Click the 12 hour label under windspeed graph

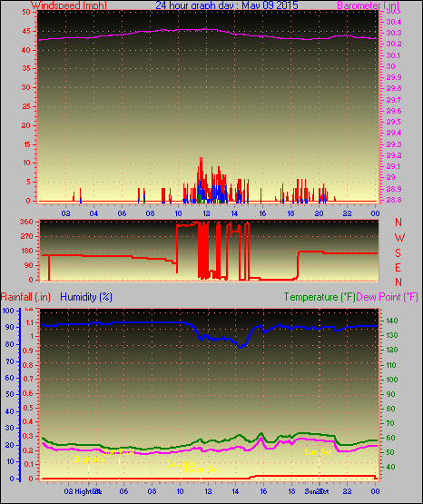coord(206,213)
